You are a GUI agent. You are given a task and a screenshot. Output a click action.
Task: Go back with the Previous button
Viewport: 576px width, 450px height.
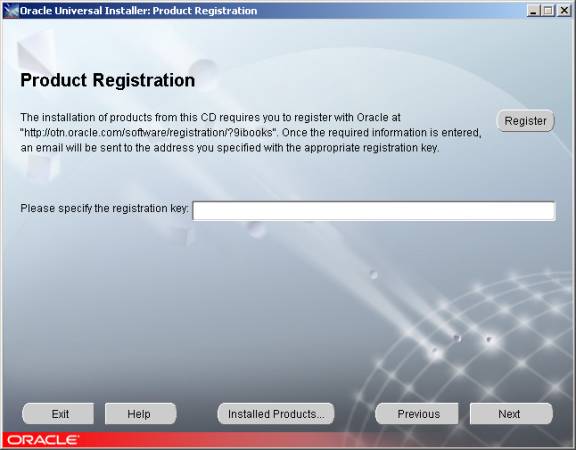click(x=417, y=414)
